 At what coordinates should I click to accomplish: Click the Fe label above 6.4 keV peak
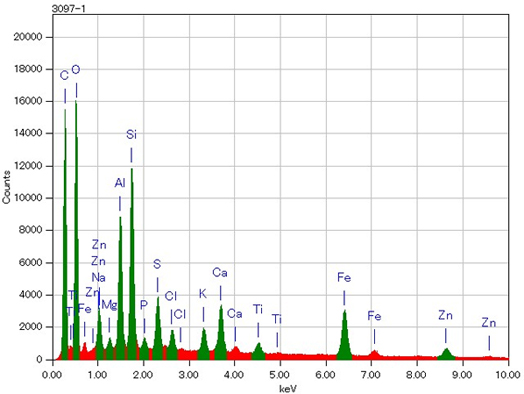click(344, 277)
